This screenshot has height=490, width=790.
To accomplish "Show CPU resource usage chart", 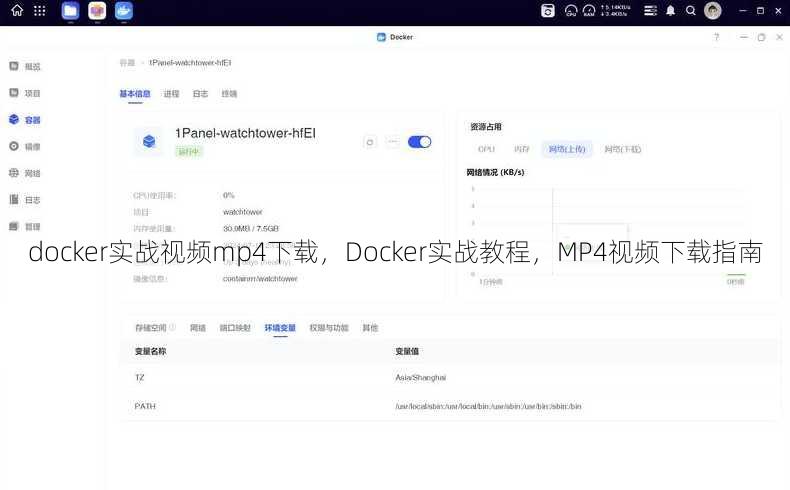I will 486,149.
